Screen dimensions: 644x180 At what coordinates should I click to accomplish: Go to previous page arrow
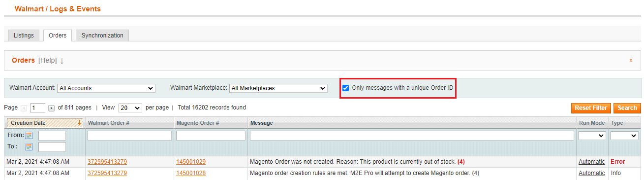(23, 108)
